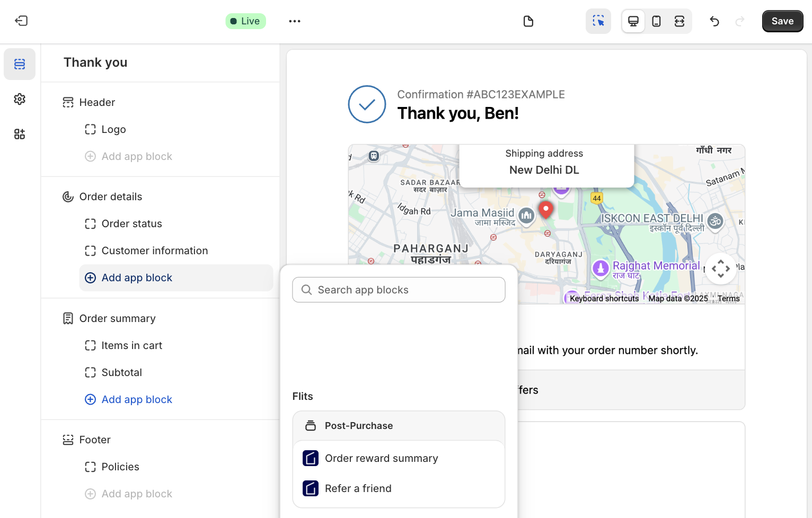
Task: Toggle the inspector selection tool
Action: coord(598,21)
